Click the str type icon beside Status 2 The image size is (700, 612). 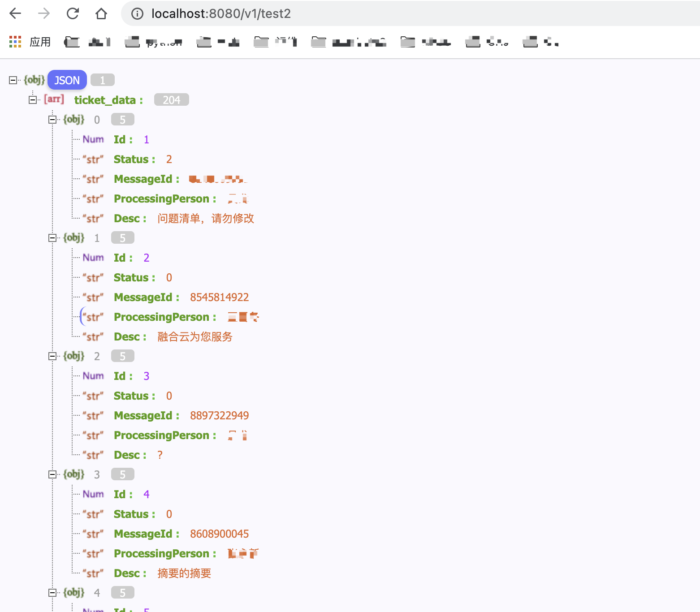[x=92, y=159]
